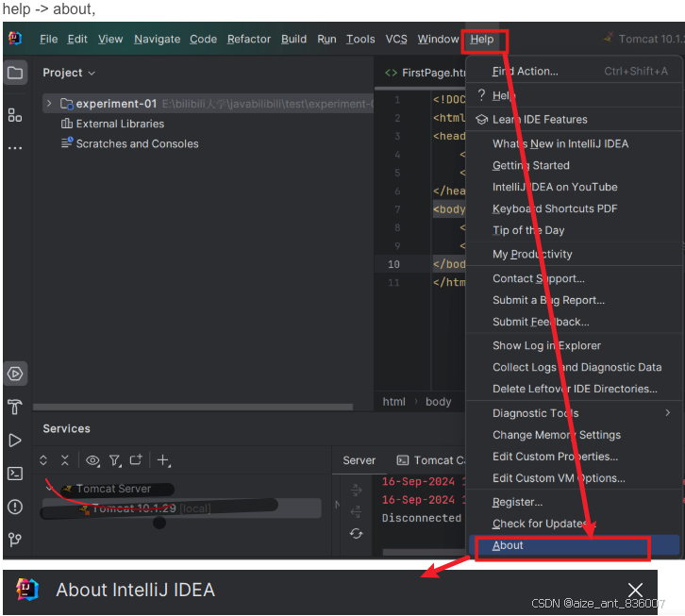Image resolution: width=685 pixels, height=616 pixels.
Task: Click the More tool windows ellipsis icon
Action: [15, 148]
